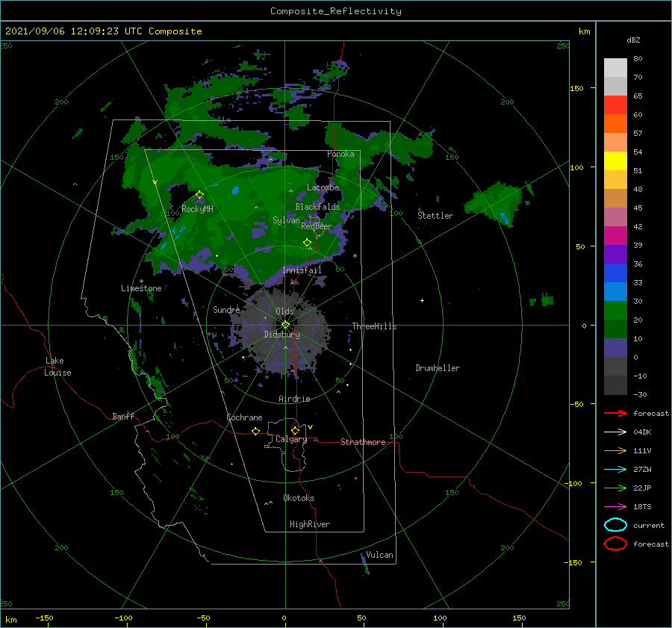
Task: Select the cyan 'current' ellipse legend icon
Action: pyautogui.click(x=615, y=525)
